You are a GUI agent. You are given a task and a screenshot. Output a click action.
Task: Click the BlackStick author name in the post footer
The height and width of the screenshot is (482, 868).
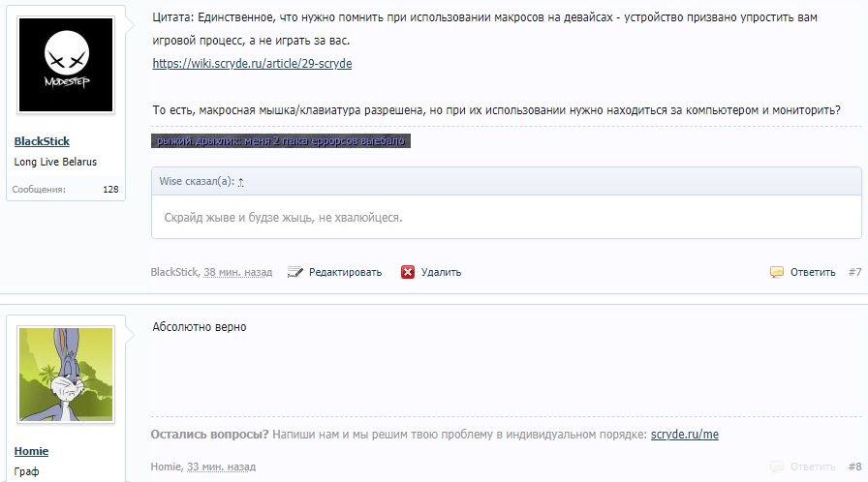pyautogui.click(x=173, y=272)
